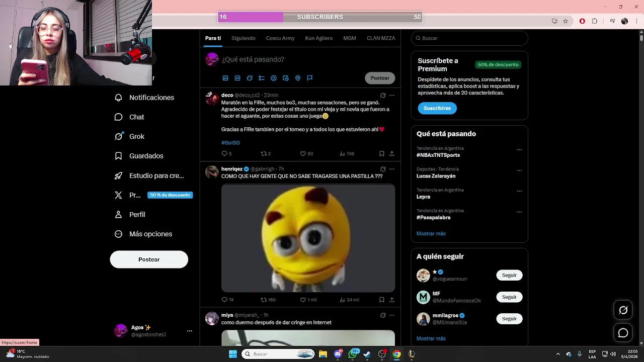The image size is (644, 362).
Task: Open options for #Pasapalabra trend
Action: (519, 212)
